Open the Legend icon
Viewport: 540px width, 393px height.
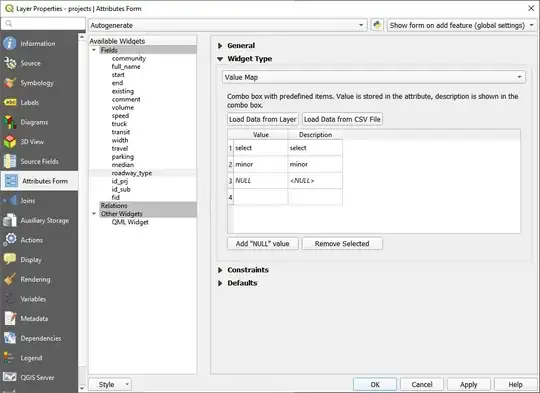pyautogui.click(x=10, y=358)
